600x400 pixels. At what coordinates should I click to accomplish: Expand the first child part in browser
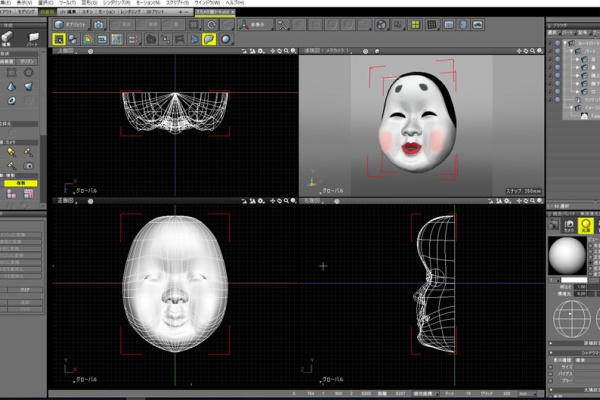(x=578, y=59)
